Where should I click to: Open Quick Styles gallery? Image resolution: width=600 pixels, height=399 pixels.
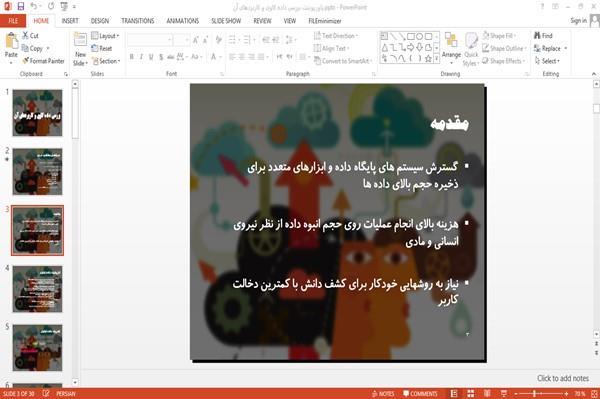(x=471, y=49)
